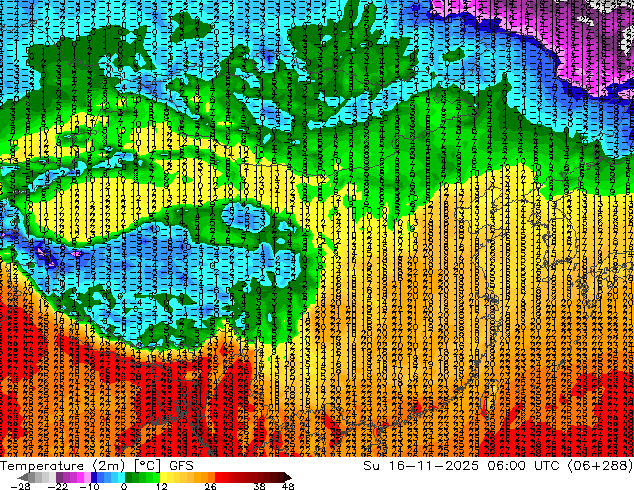Viewport: 634px width, 490px height.
Task: Click the 26 label on the color scale
Action: 210,486
